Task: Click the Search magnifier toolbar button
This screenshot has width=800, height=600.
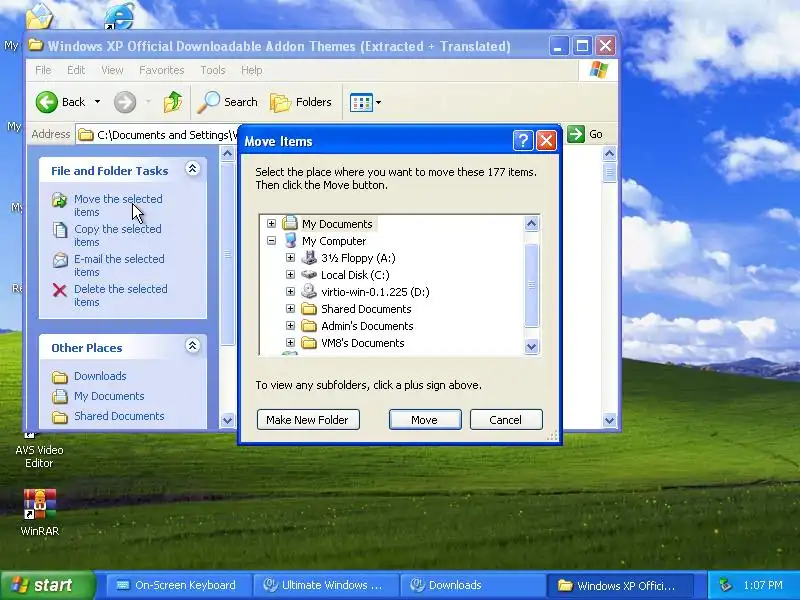Action: tap(228, 102)
